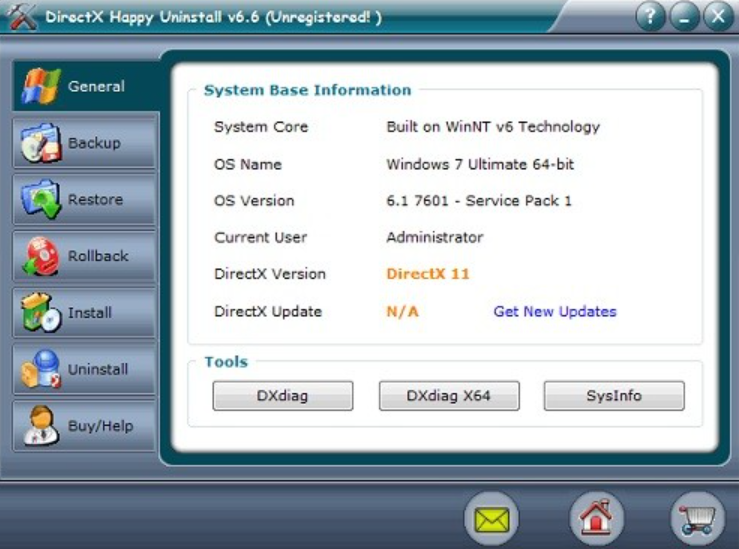Select the Backup tab in the sidebar

[x=85, y=143]
